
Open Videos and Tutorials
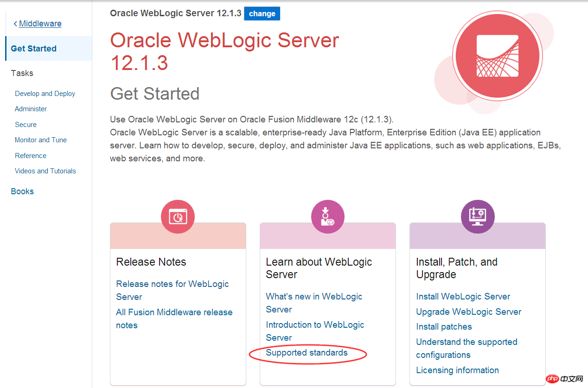45,171
